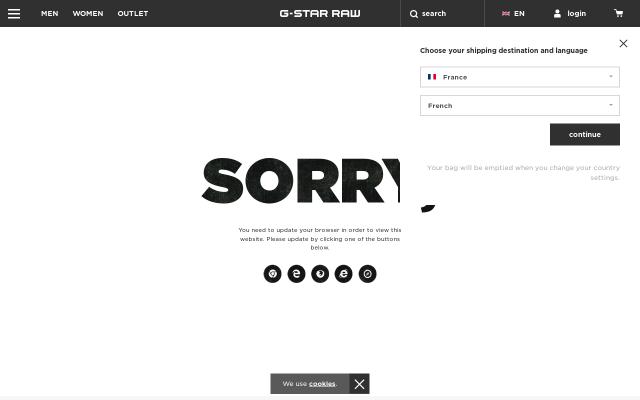Focus the search field
640x400 pixels.
click(442, 13)
